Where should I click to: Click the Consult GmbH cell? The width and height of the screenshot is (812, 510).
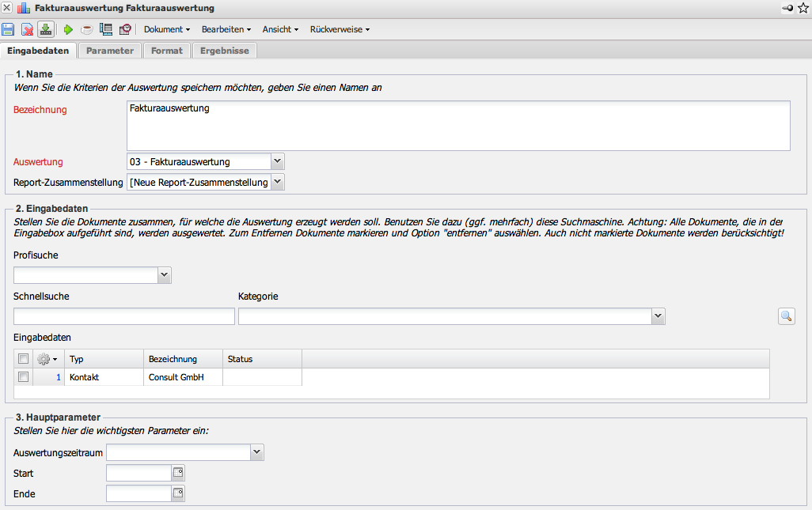(x=184, y=377)
